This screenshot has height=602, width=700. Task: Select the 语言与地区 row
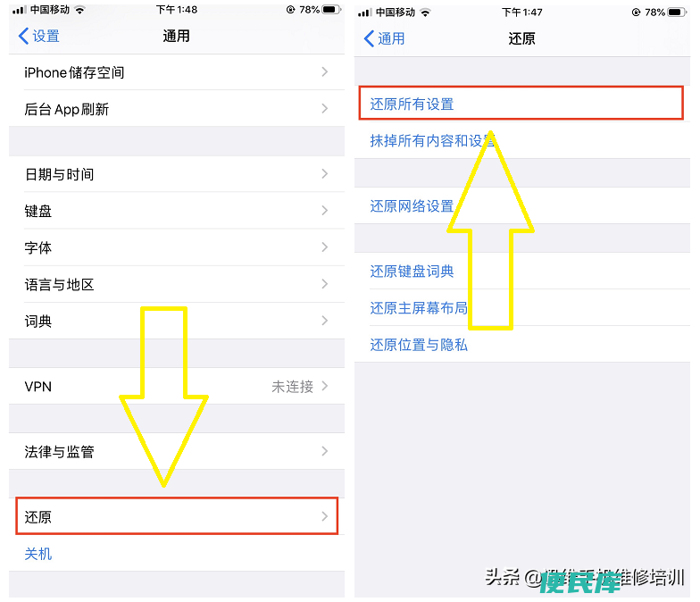[177, 284]
